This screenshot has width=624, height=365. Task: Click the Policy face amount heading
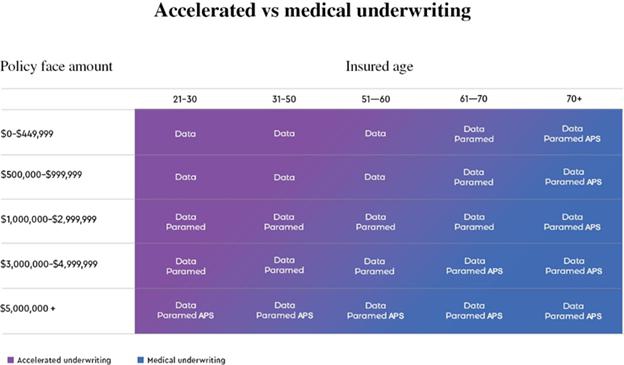coord(57,66)
